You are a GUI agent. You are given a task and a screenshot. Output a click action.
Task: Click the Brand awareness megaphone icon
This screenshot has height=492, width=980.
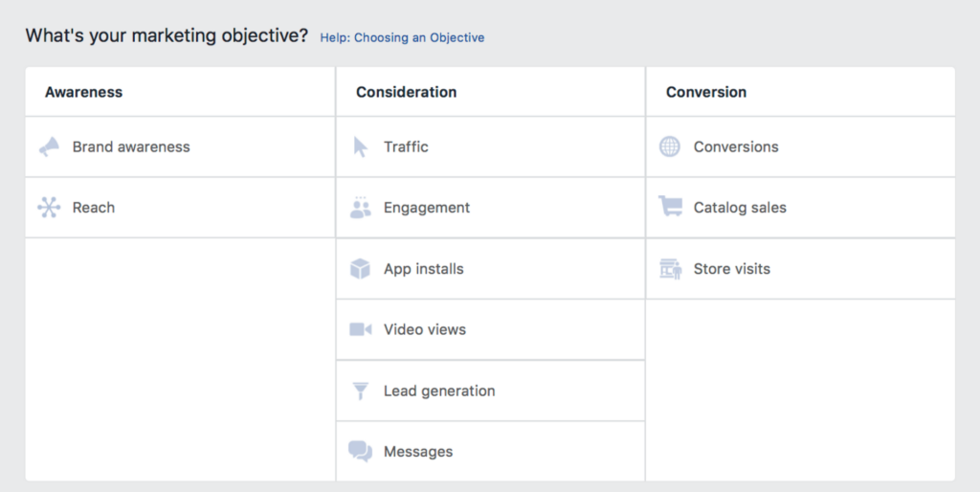tap(49, 147)
